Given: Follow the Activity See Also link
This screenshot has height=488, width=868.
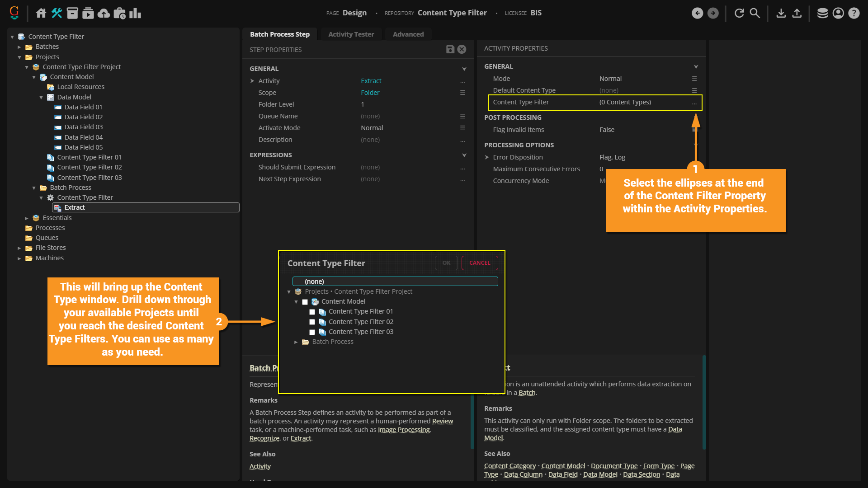Looking at the screenshot, I should coord(260,466).
